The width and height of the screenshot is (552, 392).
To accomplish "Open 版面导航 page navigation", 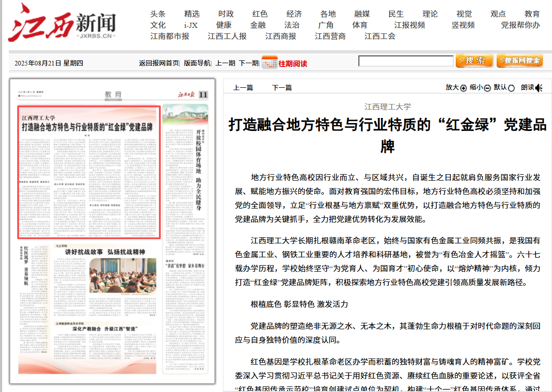I will [x=197, y=63].
